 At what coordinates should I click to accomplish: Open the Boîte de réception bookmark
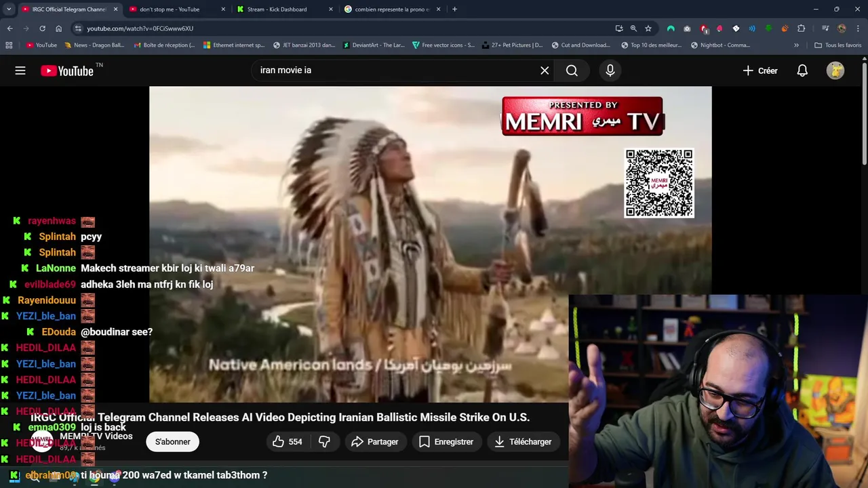point(165,45)
